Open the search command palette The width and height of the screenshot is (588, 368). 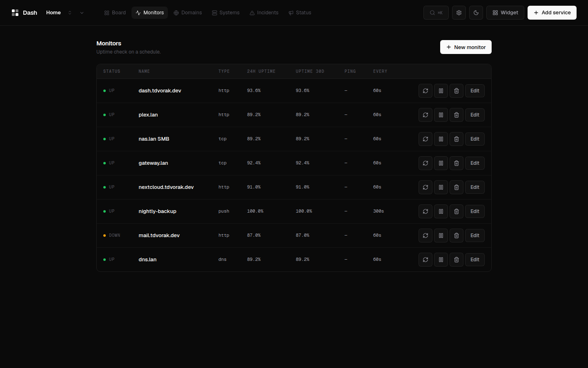click(436, 13)
